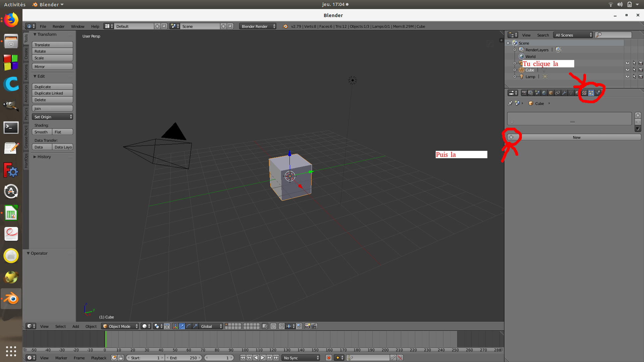The image size is (644, 362).
Task: Toggle the snap magnet icon
Action: tap(281, 326)
